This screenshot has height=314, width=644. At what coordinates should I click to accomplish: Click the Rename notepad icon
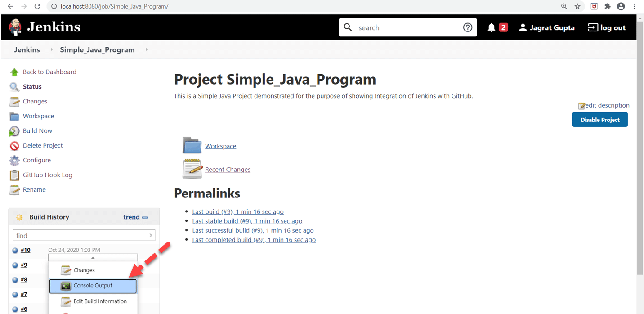click(x=14, y=190)
